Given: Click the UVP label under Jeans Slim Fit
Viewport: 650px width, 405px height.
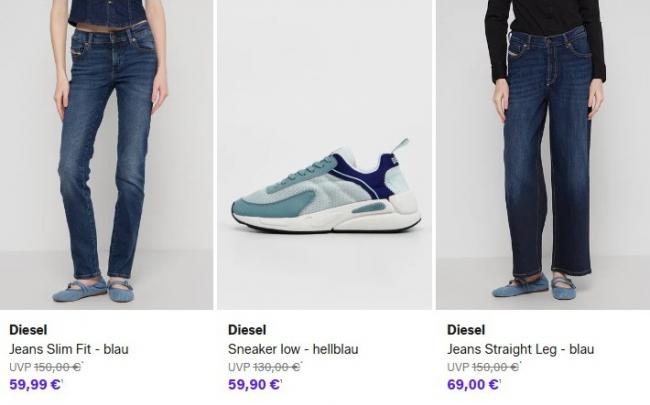Looking at the screenshot, I should (x=19, y=367).
